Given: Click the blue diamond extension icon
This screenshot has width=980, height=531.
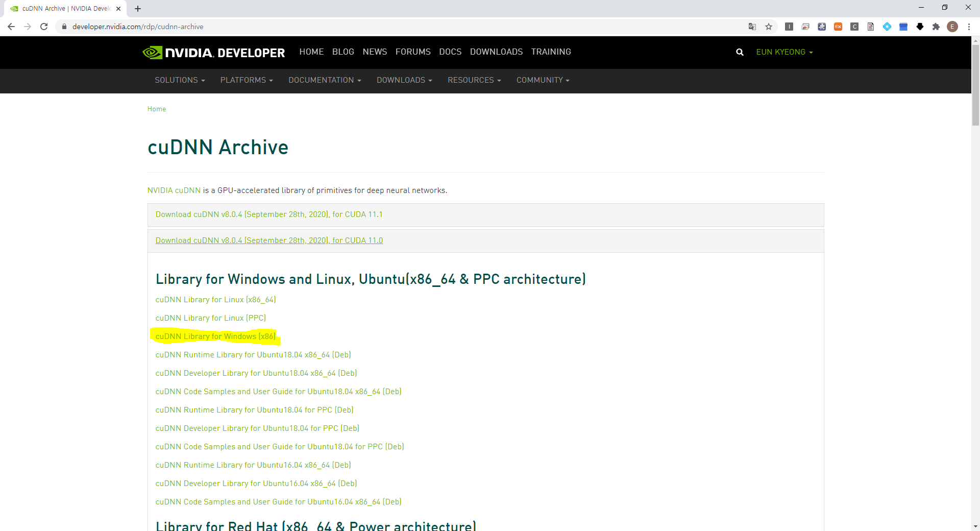Looking at the screenshot, I should (x=887, y=27).
